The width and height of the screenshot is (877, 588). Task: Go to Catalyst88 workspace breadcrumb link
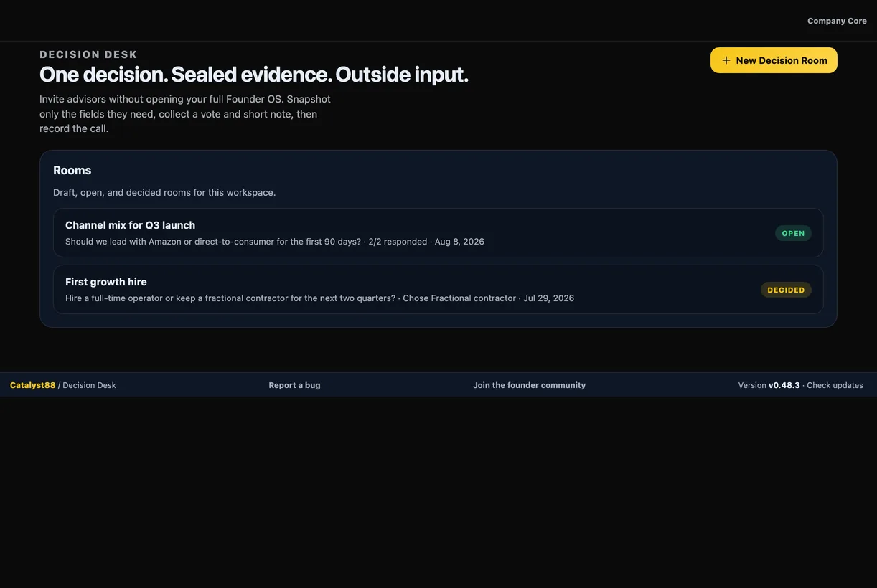32,385
